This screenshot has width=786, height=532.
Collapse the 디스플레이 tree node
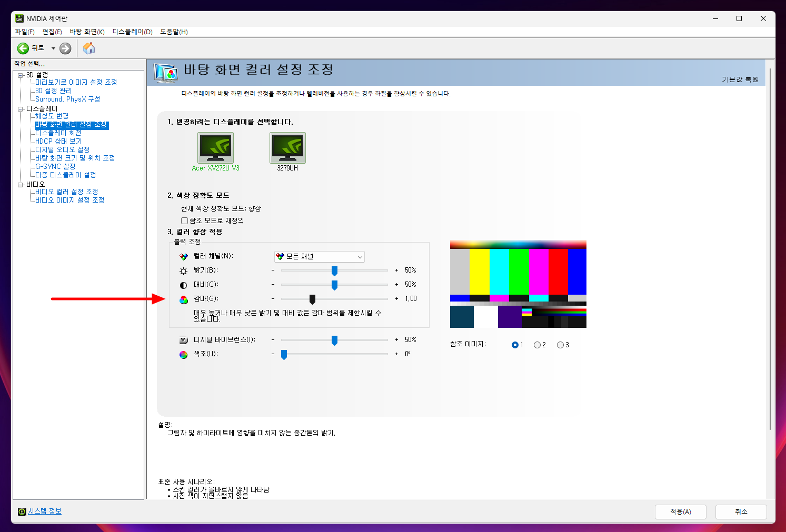point(21,109)
